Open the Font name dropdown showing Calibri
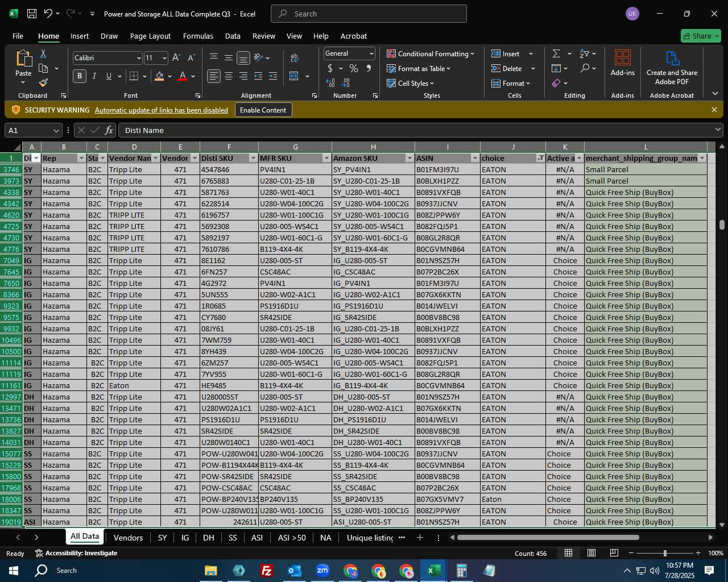728x582 pixels. pyautogui.click(x=138, y=58)
